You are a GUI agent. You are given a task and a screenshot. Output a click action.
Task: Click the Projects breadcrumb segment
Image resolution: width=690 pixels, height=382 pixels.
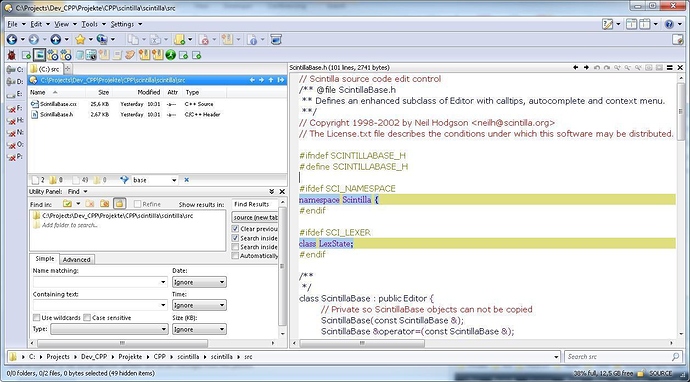58,357
